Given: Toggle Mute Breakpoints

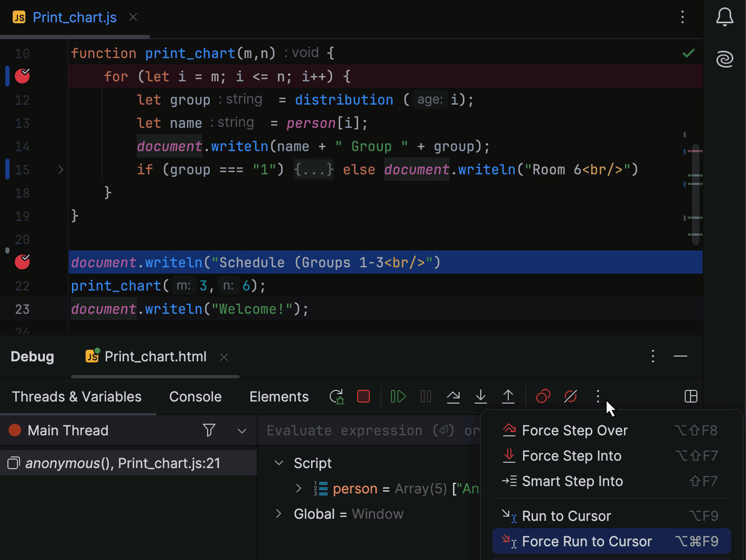Looking at the screenshot, I should point(571,397).
